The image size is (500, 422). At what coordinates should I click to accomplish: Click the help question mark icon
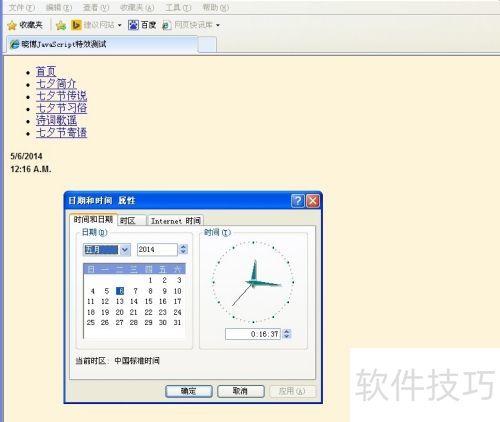[298, 201]
